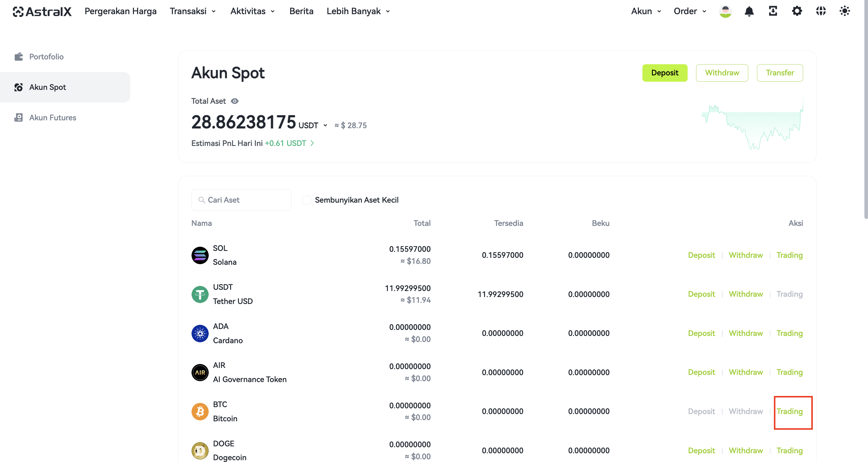The height and width of the screenshot is (462, 868).
Task: Click the Solana coin icon
Action: coord(200,255)
